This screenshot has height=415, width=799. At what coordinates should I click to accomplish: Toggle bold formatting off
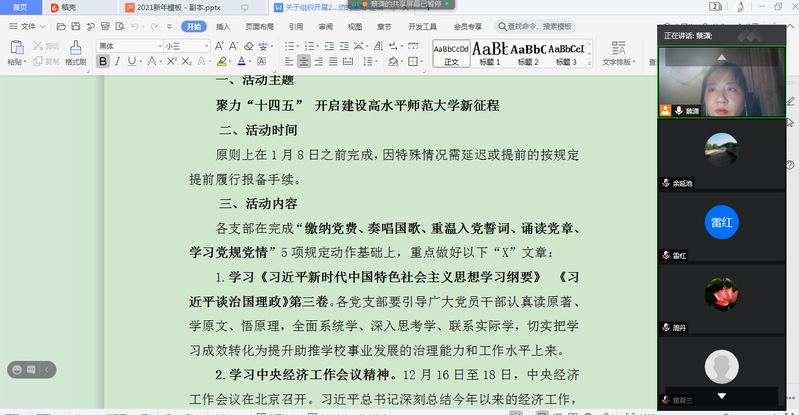tap(102, 62)
